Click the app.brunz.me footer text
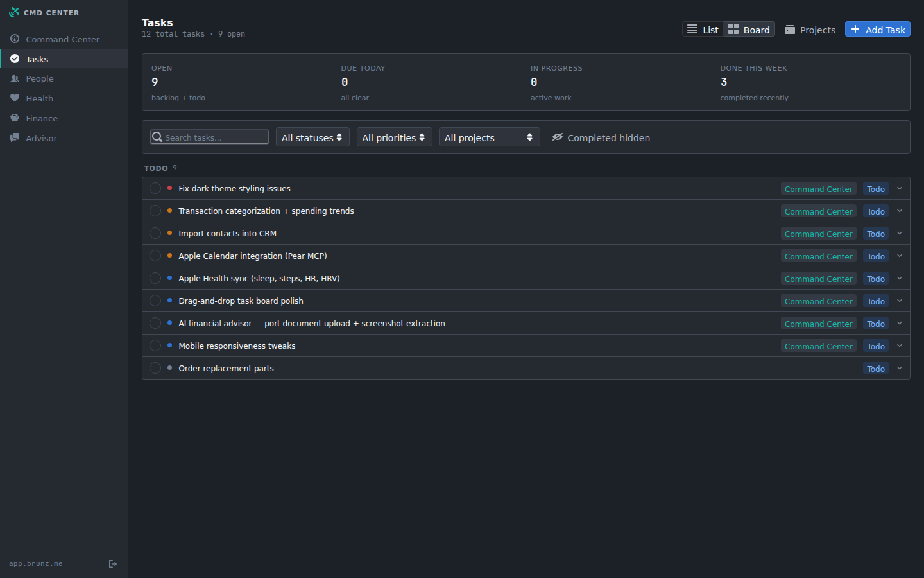The image size is (924, 578). click(x=36, y=564)
